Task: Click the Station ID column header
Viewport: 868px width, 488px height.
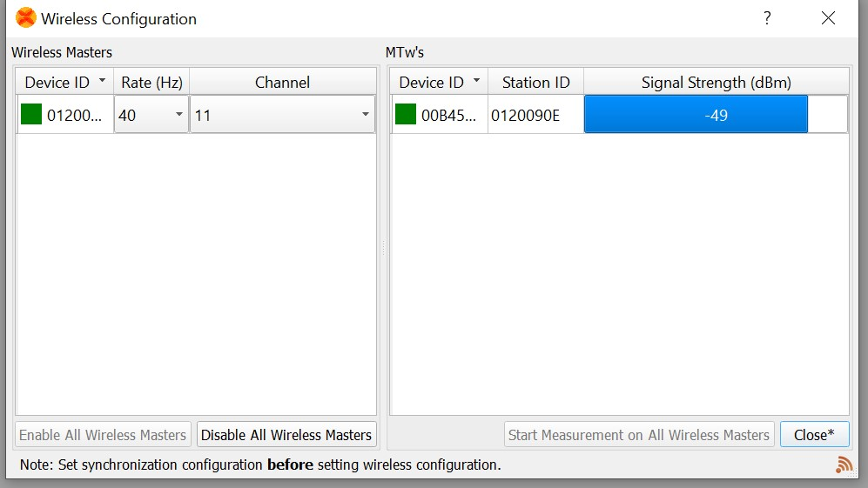Action: [535, 83]
